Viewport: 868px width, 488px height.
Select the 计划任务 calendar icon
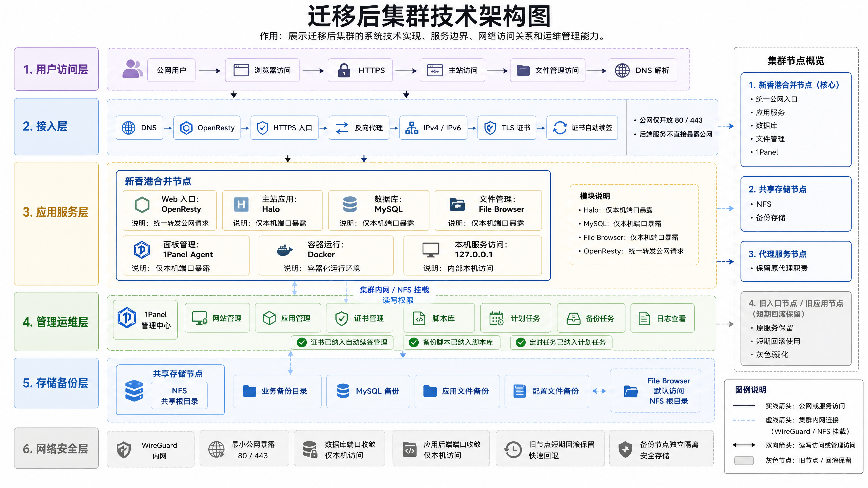496,318
